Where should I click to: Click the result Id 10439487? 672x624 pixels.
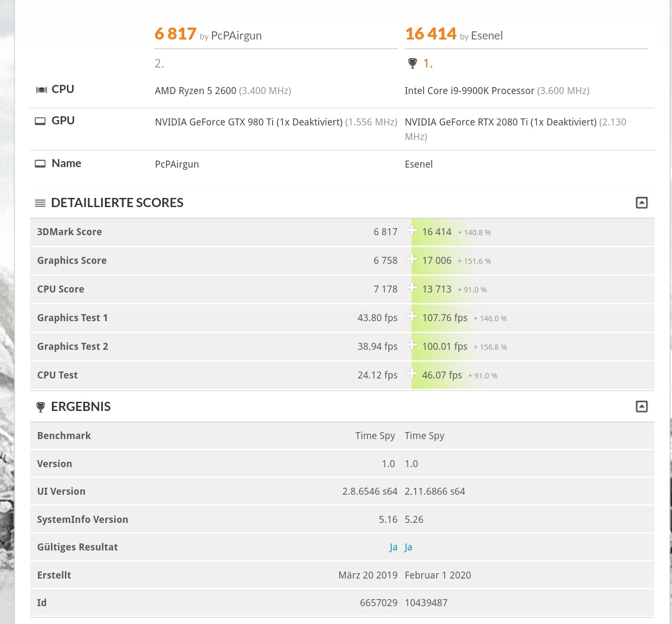[426, 603]
